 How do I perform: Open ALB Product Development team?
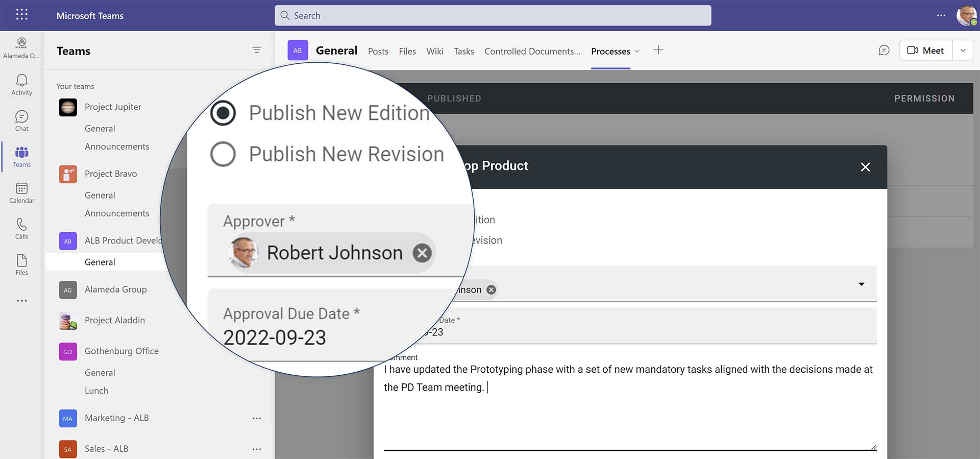click(x=123, y=241)
